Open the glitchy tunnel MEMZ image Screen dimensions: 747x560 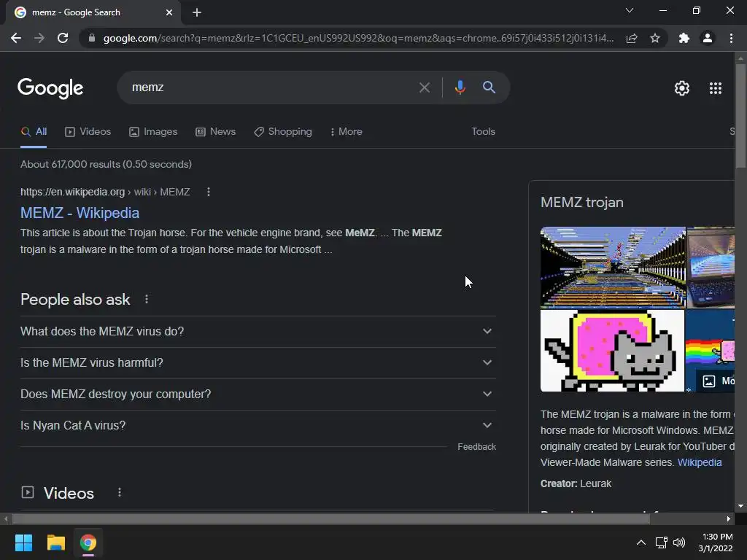click(613, 267)
